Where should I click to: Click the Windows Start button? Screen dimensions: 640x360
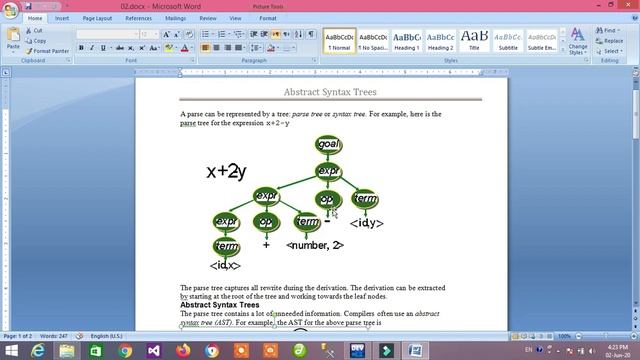pyautogui.click(x=11, y=351)
